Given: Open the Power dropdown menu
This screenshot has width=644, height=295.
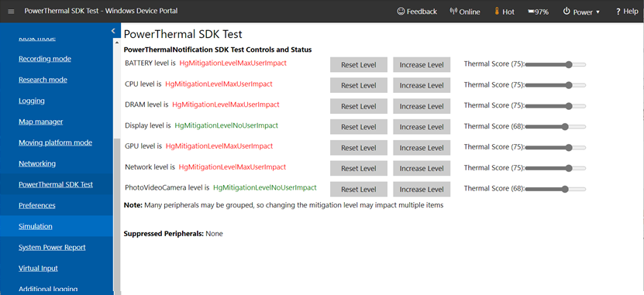Looking at the screenshot, I should click(x=581, y=12).
